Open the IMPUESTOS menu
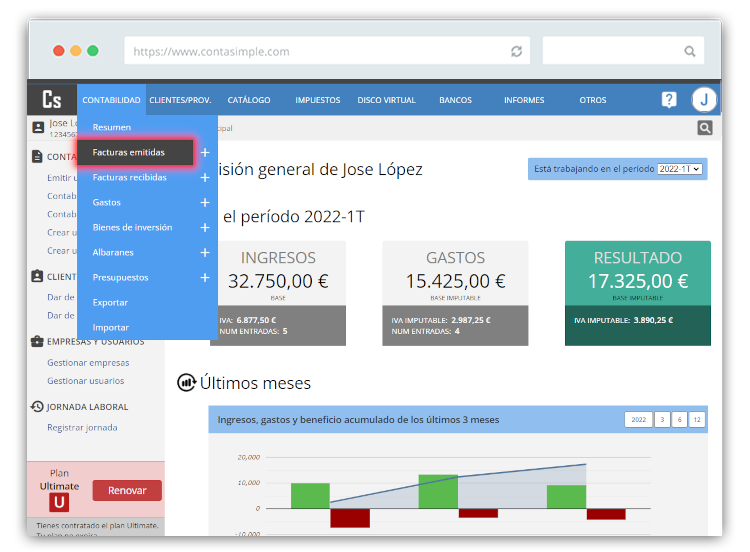Viewport: 750px width, 552px height. [x=318, y=100]
